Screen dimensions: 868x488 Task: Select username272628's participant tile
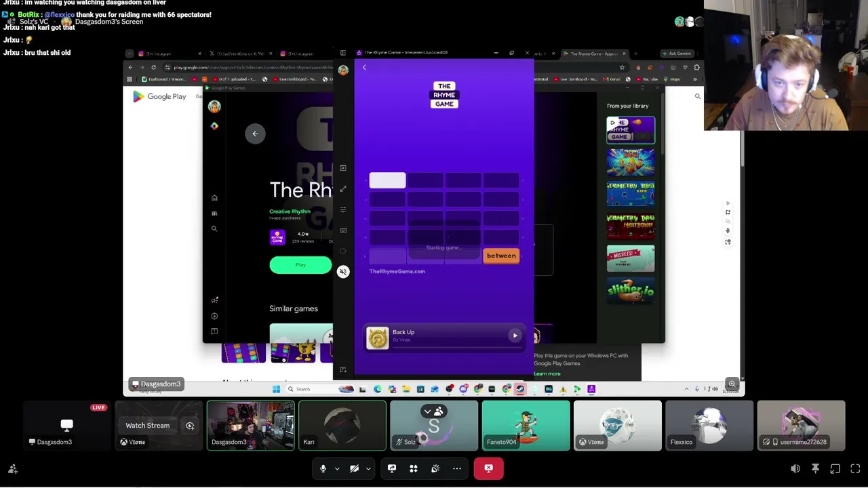tap(801, 426)
